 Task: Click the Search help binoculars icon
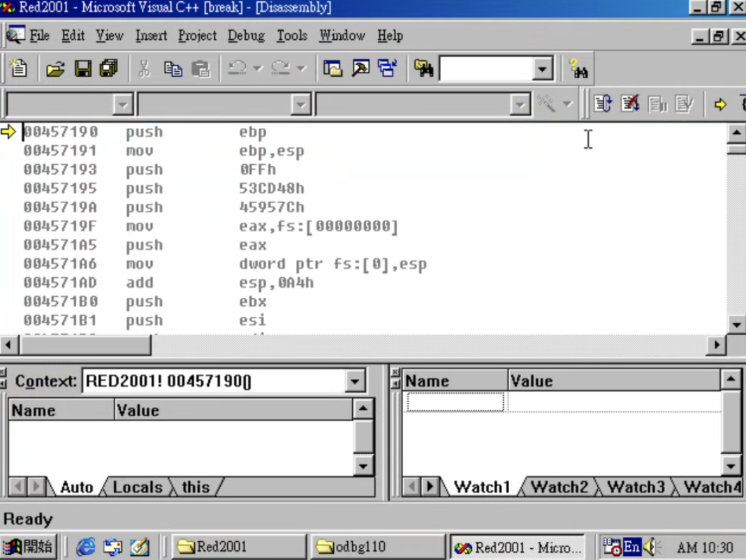578,69
